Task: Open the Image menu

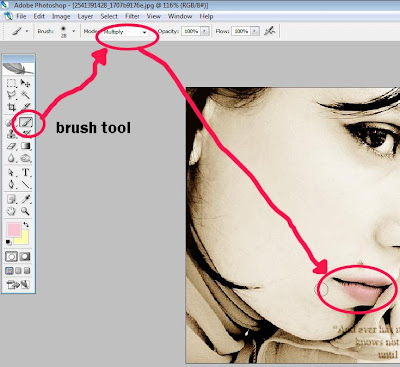Action: pyautogui.click(x=61, y=16)
